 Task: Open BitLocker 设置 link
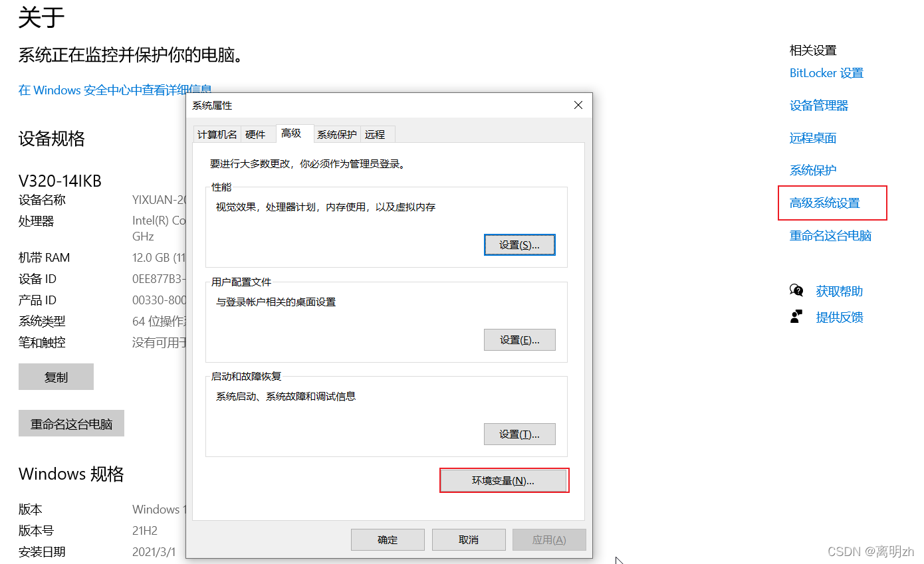point(826,72)
